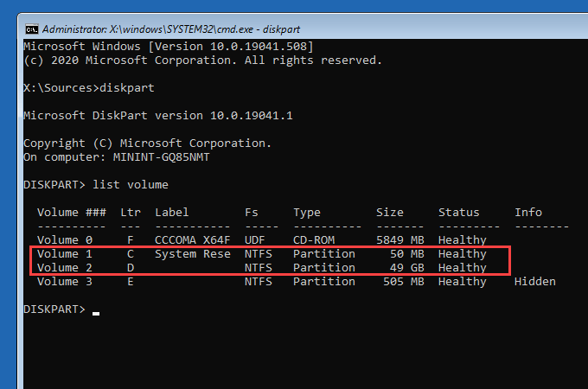The image size is (588, 389).
Task: Click the Status column header
Action: 459,213
